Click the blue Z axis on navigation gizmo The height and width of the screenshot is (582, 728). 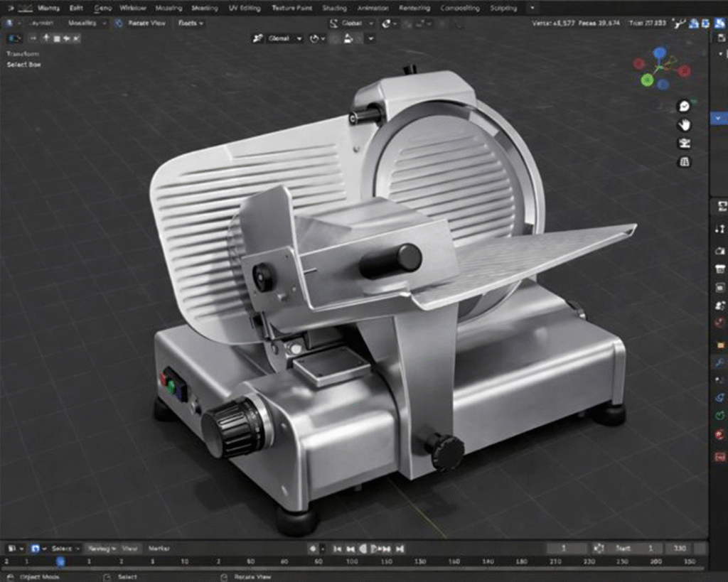click(x=660, y=53)
